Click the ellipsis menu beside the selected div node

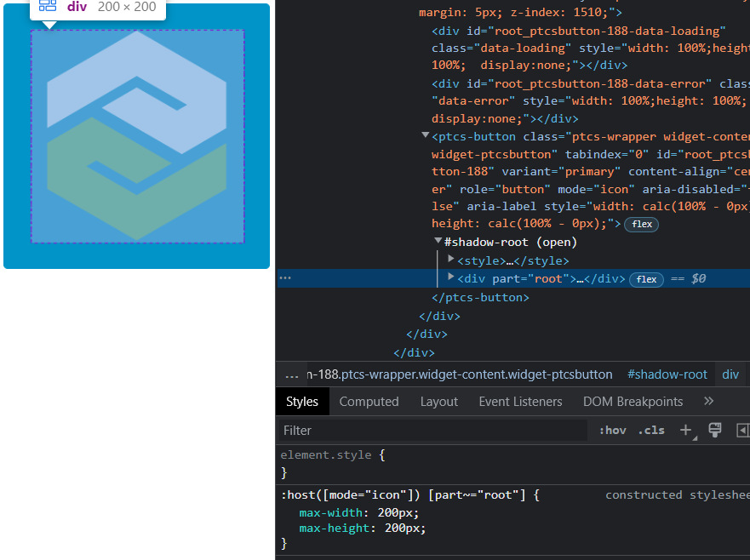[x=284, y=277]
